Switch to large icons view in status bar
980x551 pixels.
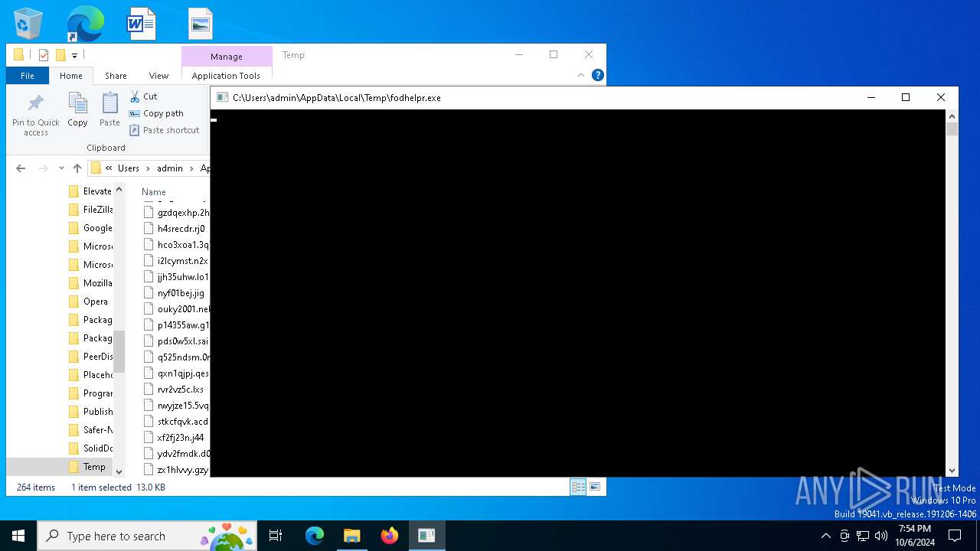595,487
